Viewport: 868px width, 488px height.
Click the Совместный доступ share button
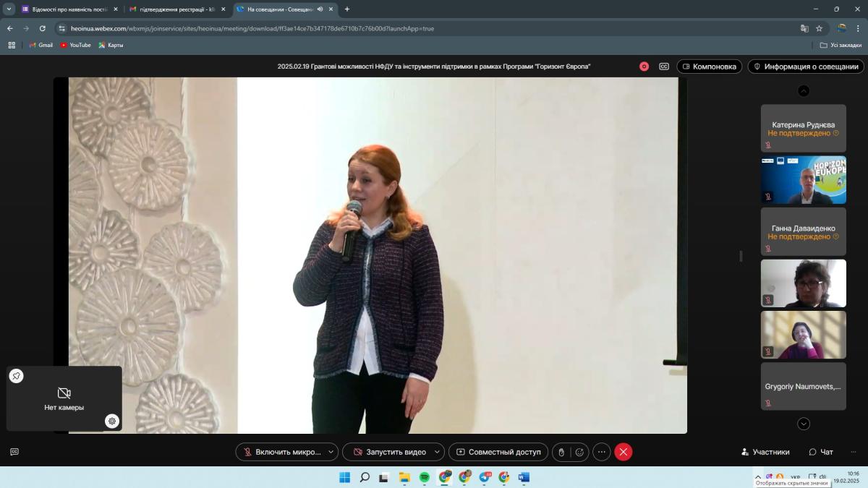(x=498, y=452)
